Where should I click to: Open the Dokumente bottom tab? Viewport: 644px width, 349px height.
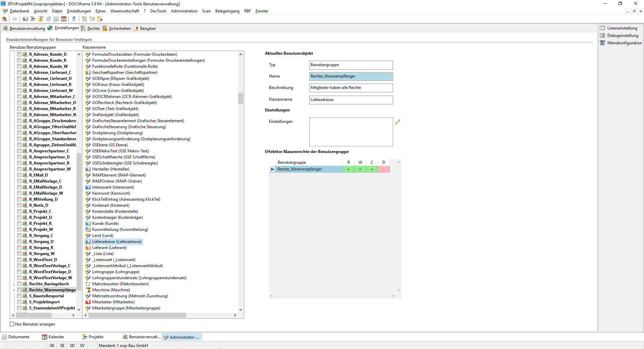pos(16,337)
